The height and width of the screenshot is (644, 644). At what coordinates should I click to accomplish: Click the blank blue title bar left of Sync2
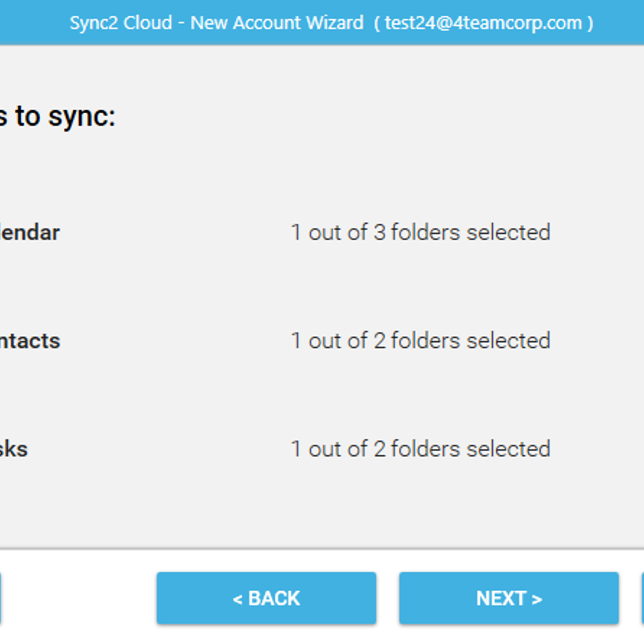(x=34, y=23)
